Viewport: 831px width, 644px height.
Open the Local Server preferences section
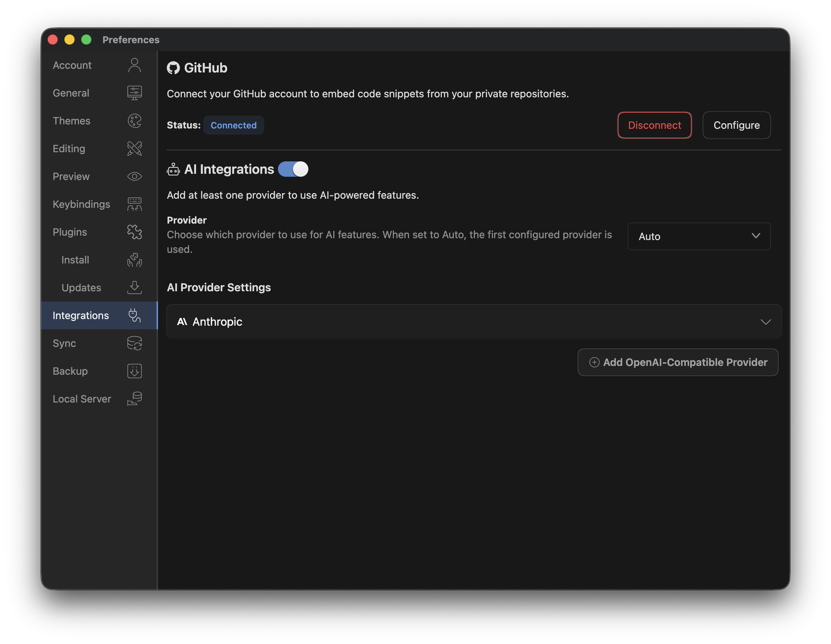pos(99,398)
